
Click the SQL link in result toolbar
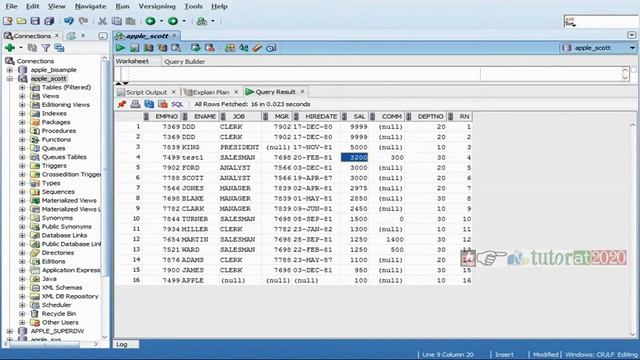point(177,104)
